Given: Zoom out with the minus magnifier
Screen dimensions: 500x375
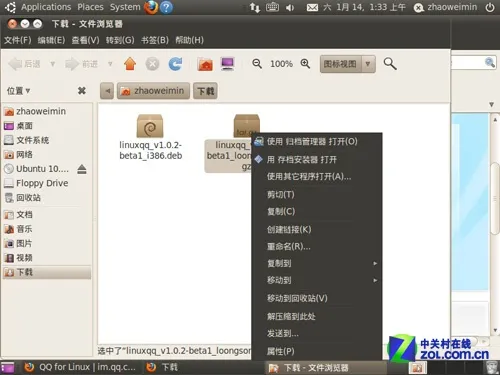Looking at the screenshot, I should coord(257,64).
